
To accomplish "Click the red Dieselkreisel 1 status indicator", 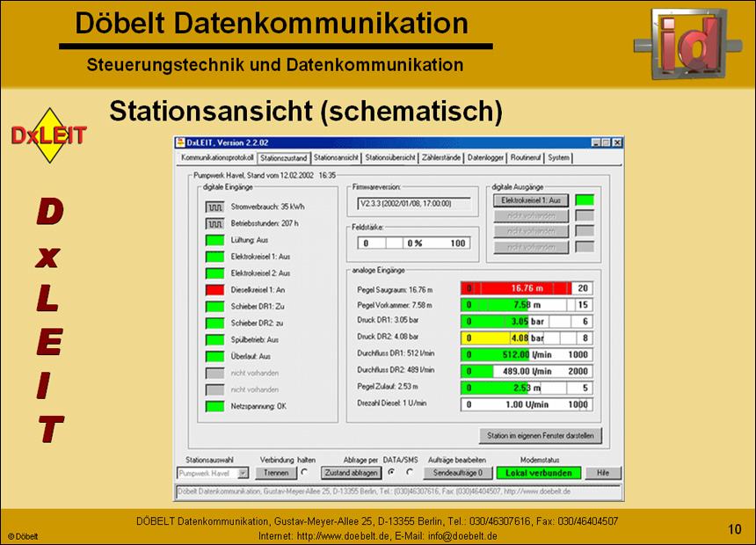I will coord(215,290).
